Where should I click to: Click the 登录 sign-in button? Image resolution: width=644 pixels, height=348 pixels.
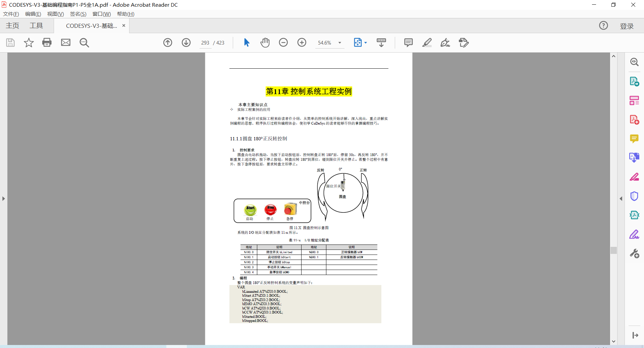[627, 26]
